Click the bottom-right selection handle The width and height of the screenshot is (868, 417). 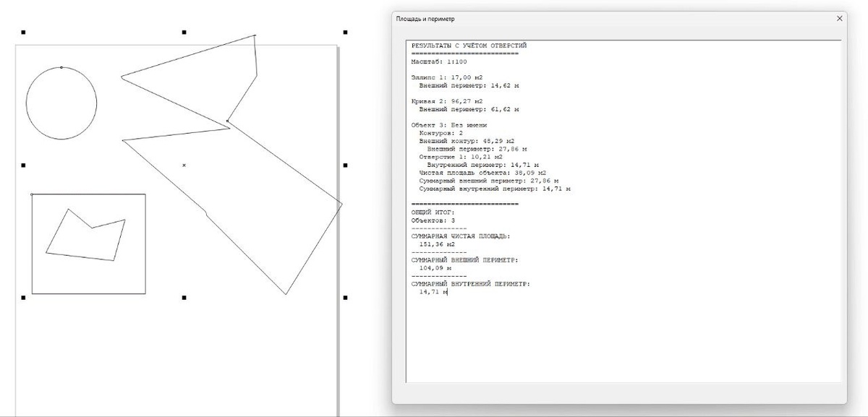(x=345, y=297)
